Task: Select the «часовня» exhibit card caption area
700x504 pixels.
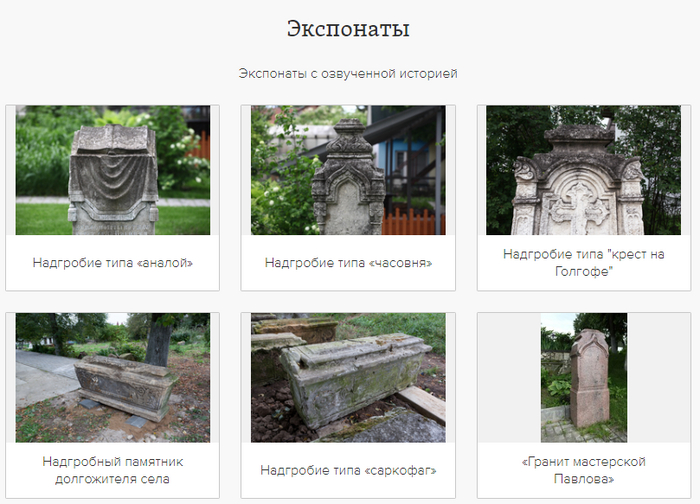Action: click(x=348, y=262)
